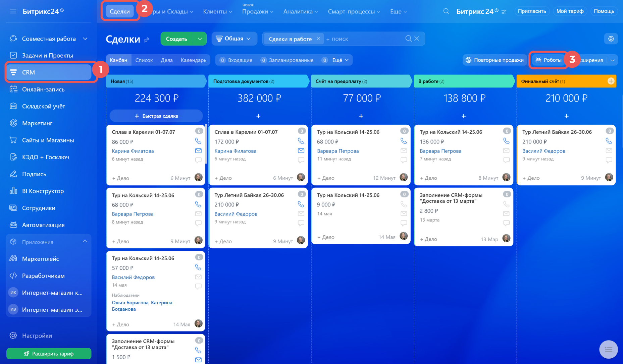Click Быстрая сделка button
623x364 pixels.
coord(156,116)
